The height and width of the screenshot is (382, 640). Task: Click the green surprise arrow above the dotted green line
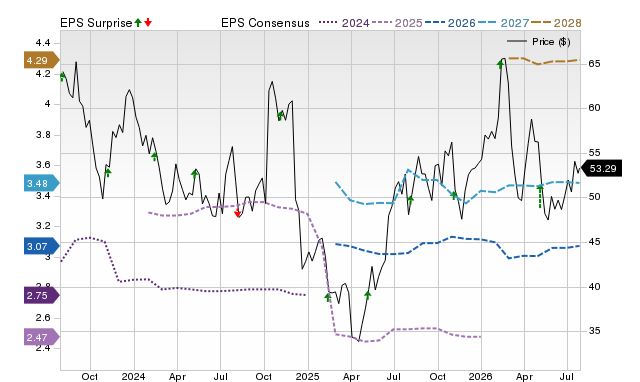pos(540,188)
